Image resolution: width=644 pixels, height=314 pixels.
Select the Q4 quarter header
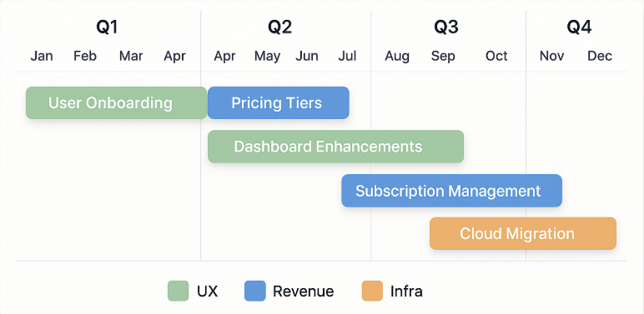580,27
